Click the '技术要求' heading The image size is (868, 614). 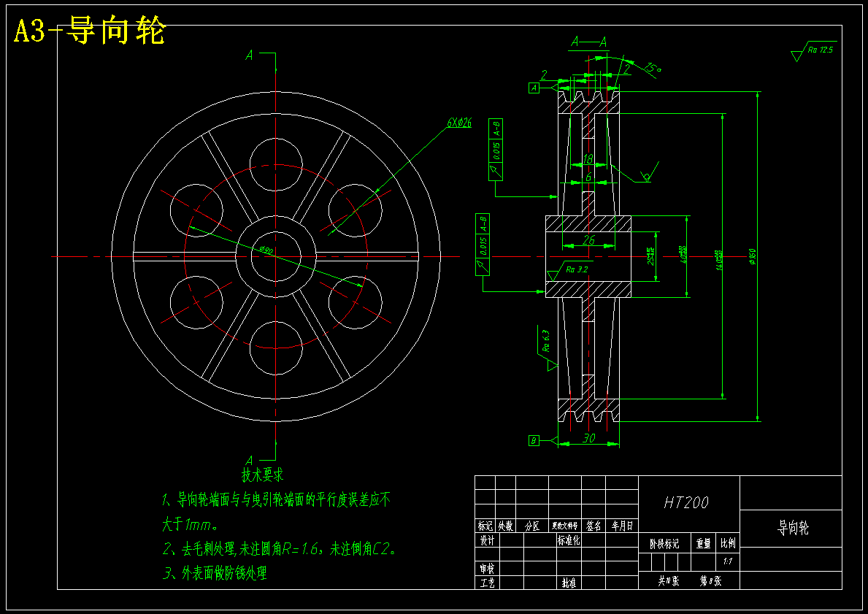pyautogui.click(x=262, y=475)
